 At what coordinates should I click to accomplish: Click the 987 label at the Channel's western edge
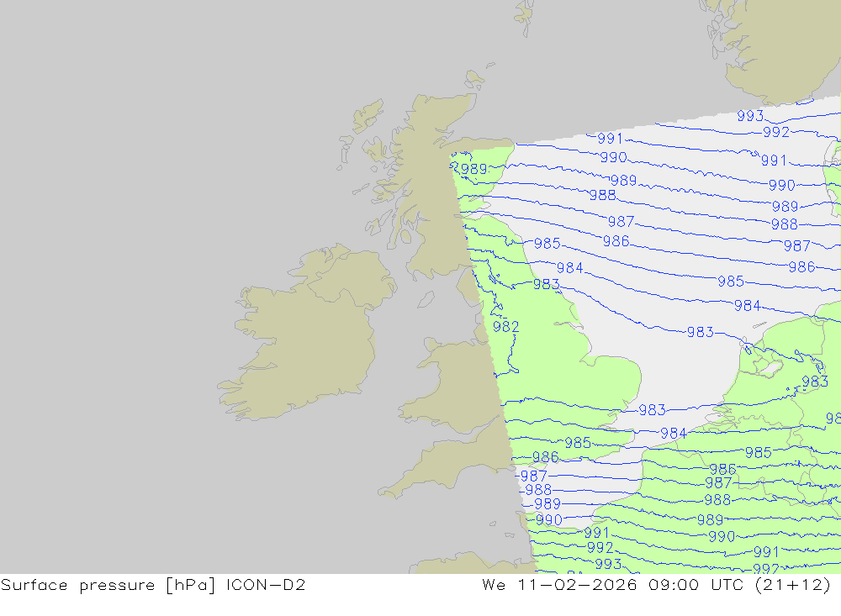pos(534,476)
